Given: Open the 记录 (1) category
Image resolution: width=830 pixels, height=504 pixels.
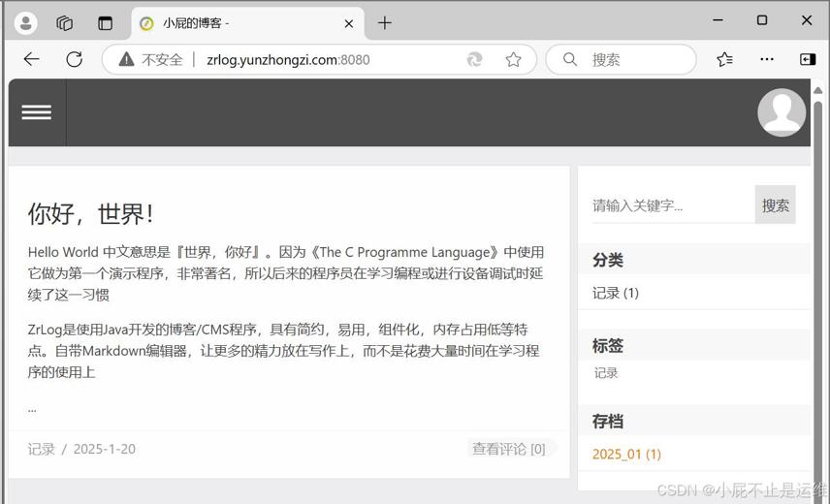Looking at the screenshot, I should (616, 293).
